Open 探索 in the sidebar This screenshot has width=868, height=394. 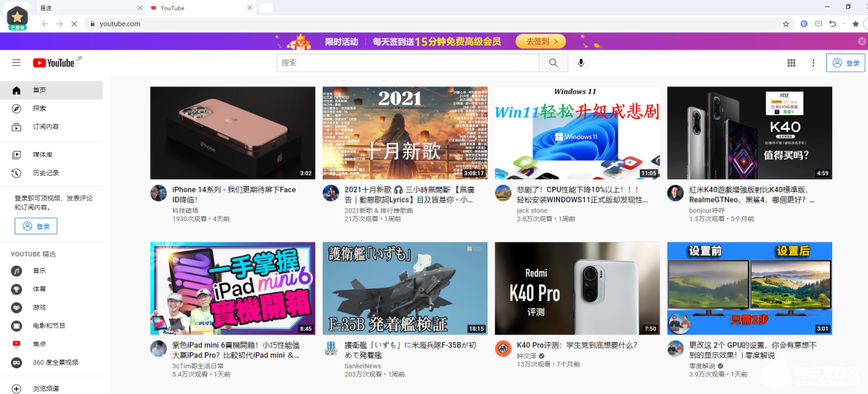point(51,108)
